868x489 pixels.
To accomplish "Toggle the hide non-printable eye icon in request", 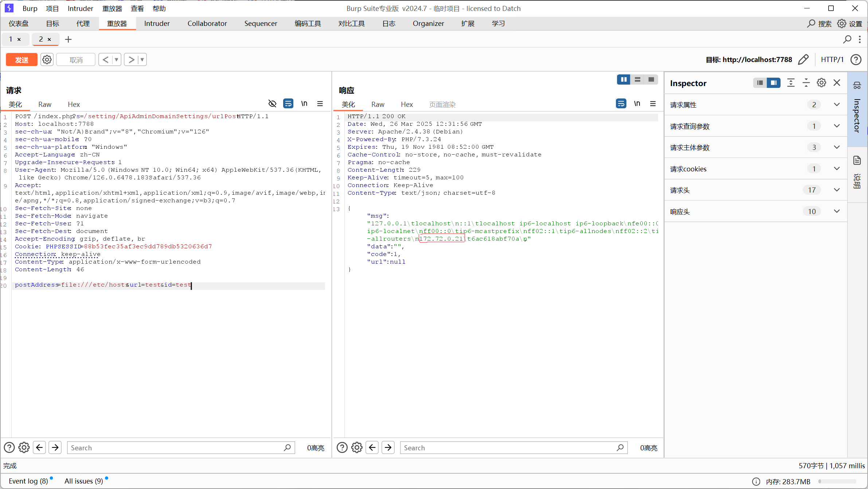I will point(272,104).
